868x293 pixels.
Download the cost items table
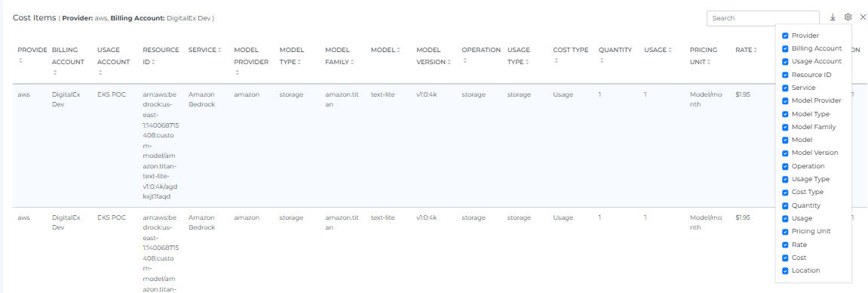pos(833,17)
